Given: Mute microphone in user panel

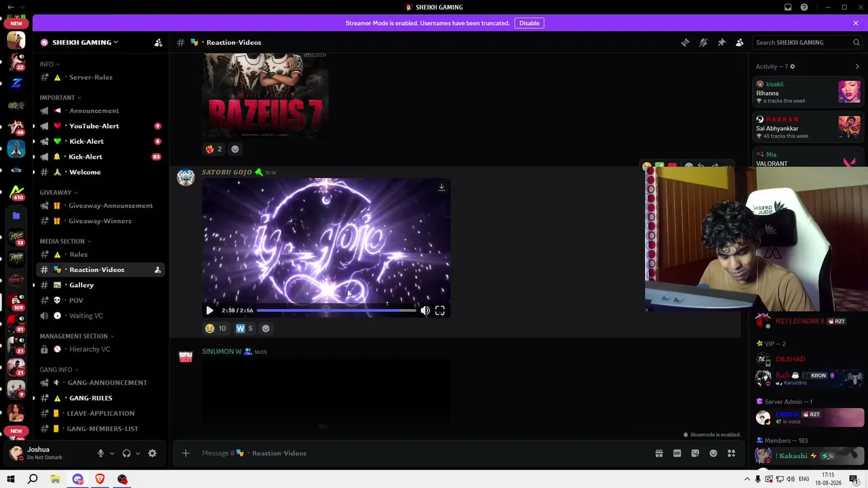Looking at the screenshot, I should point(100,453).
